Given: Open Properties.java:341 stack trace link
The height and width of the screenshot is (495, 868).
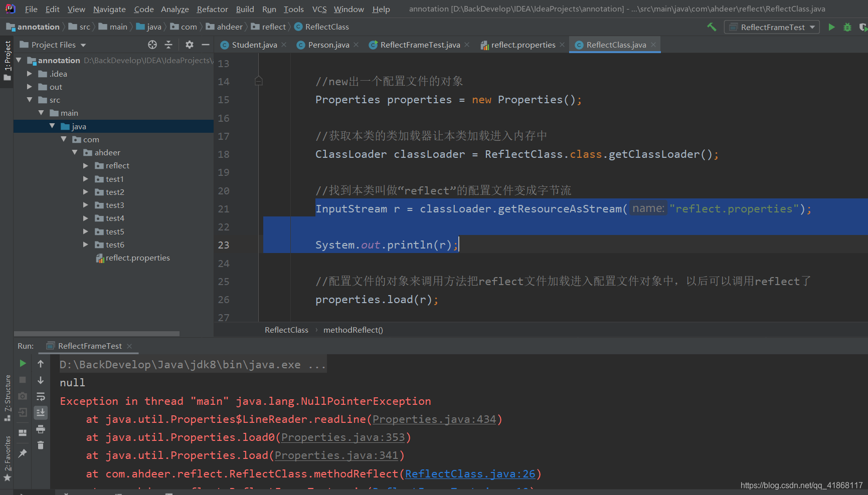Looking at the screenshot, I should click(x=336, y=455).
